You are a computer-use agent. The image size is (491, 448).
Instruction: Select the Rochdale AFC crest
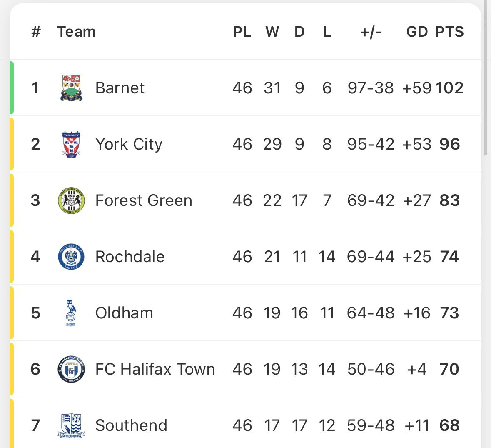(71, 257)
